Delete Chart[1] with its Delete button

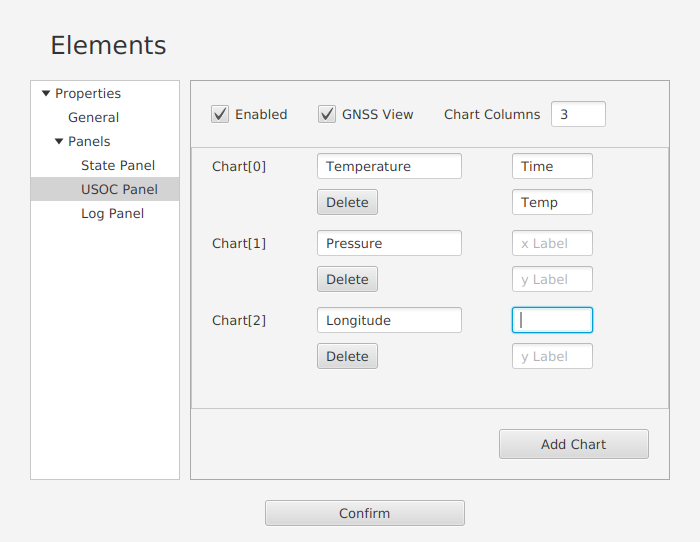[347, 279]
